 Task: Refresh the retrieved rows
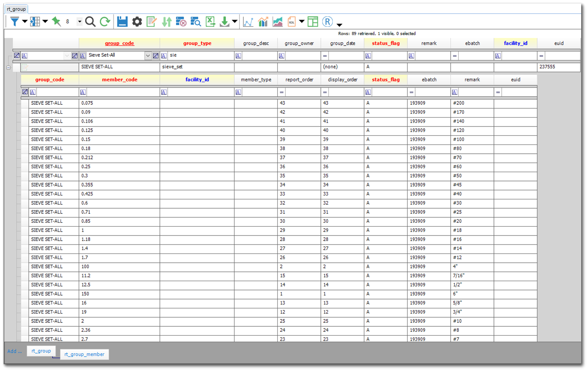tap(105, 21)
